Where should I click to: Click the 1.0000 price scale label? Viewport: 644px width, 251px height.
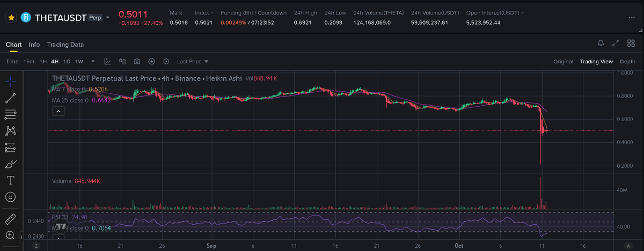tap(624, 73)
